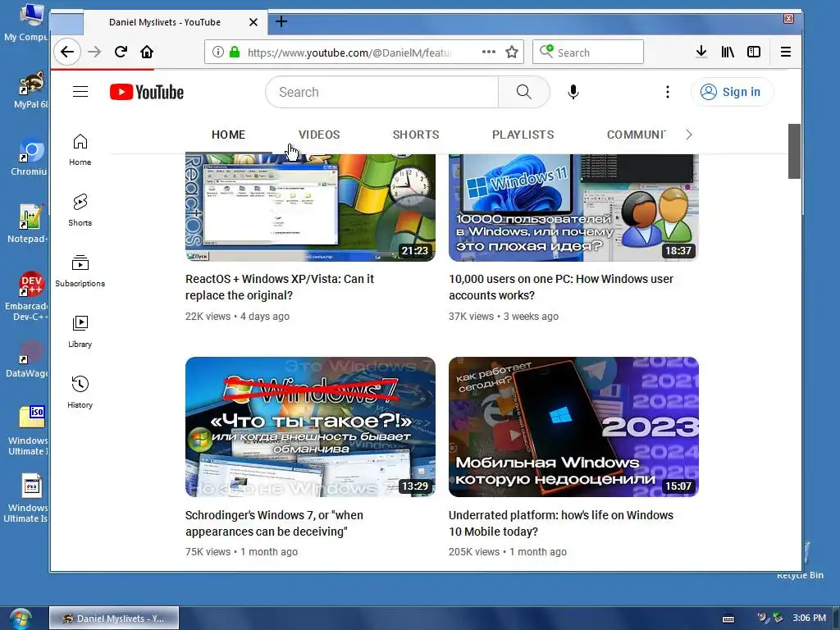Image resolution: width=840 pixels, height=630 pixels.
Task: Open the browser library icon
Action: coord(728,52)
